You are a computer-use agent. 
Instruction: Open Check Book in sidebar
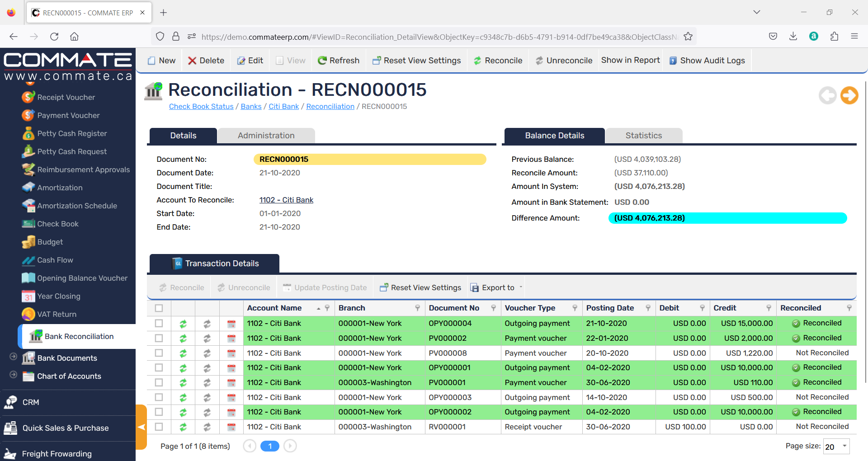[58, 224]
